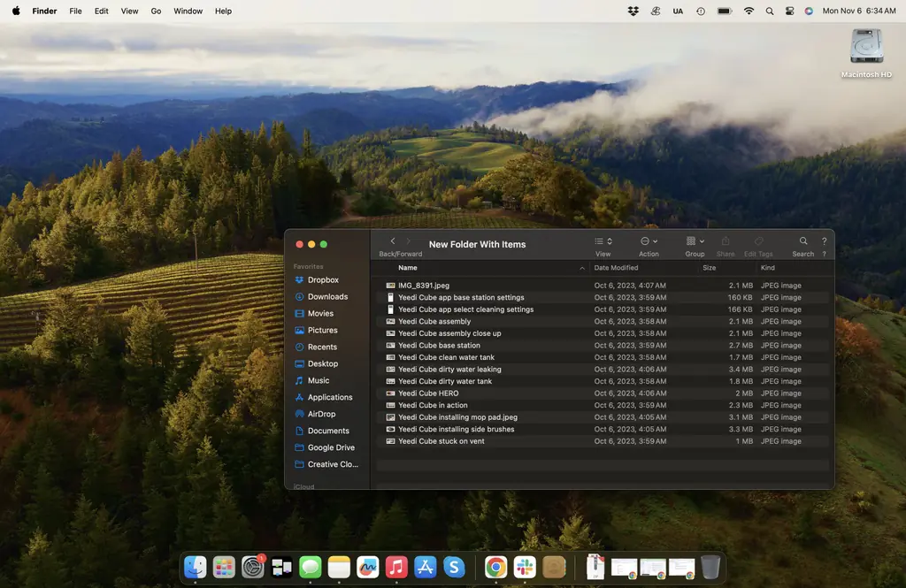Sort by Date Modified column header
Viewport: 906px width, 588px height.
point(616,268)
